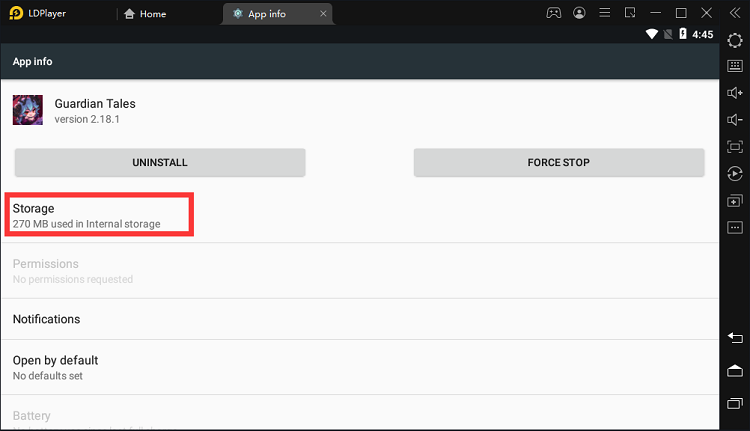Viewport: 750px width, 431px height.
Task: Click the mini-window mode icon
Action: pos(630,13)
